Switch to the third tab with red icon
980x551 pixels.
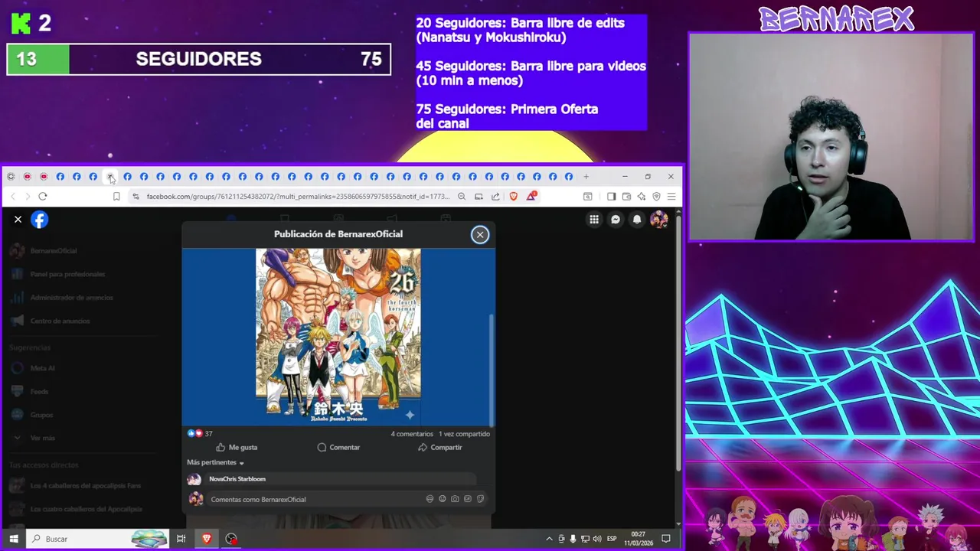(x=44, y=177)
